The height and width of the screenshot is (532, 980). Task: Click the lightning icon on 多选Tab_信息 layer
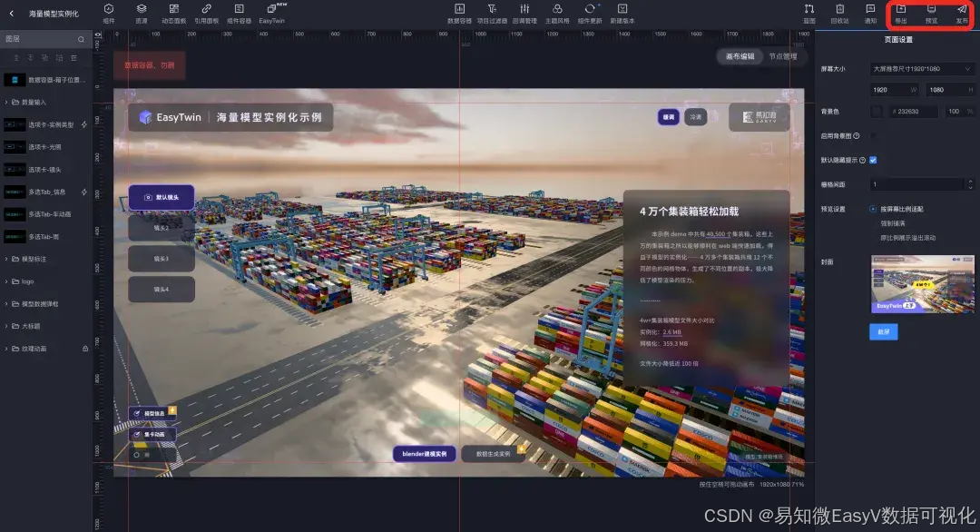coord(84,192)
